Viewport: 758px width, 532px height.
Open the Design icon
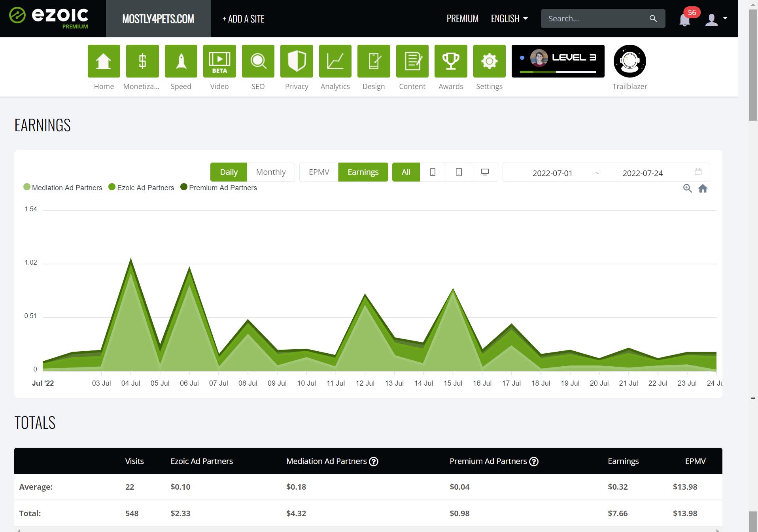coord(374,61)
